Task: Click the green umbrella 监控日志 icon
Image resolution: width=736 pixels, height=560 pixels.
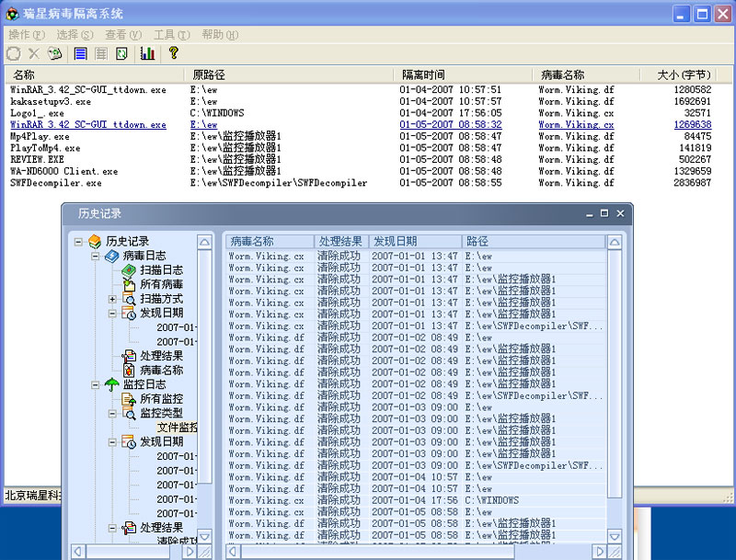Action: point(112,384)
